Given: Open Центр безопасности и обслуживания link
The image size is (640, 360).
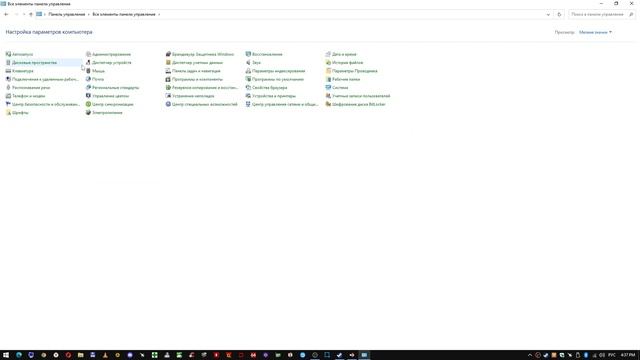Looking at the screenshot, I should 46,104.
